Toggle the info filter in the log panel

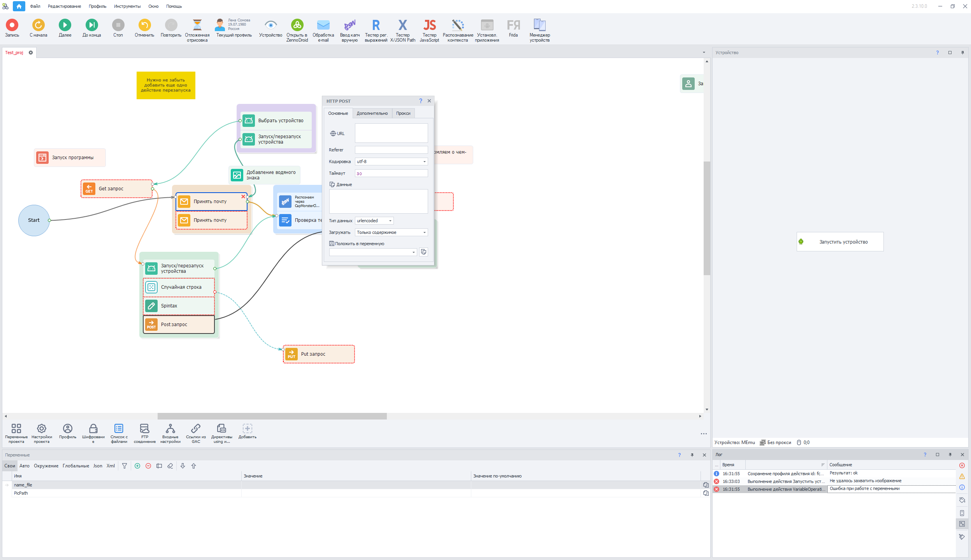pos(962,487)
